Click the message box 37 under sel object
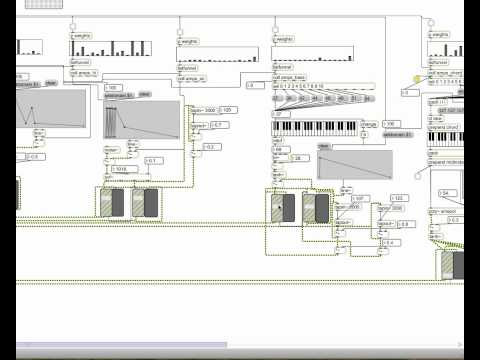 pyautogui.click(x=277, y=99)
